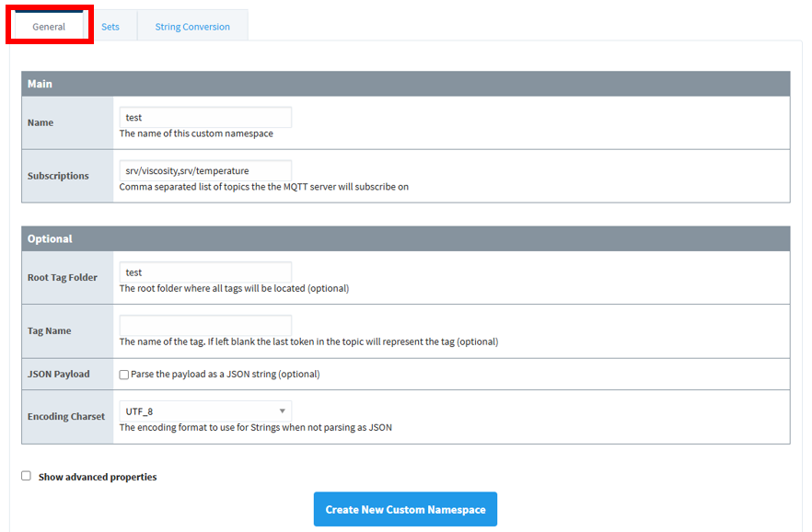Click the 'Show advanced properties' label text
Screen dimensions: 812x532
tap(98, 477)
